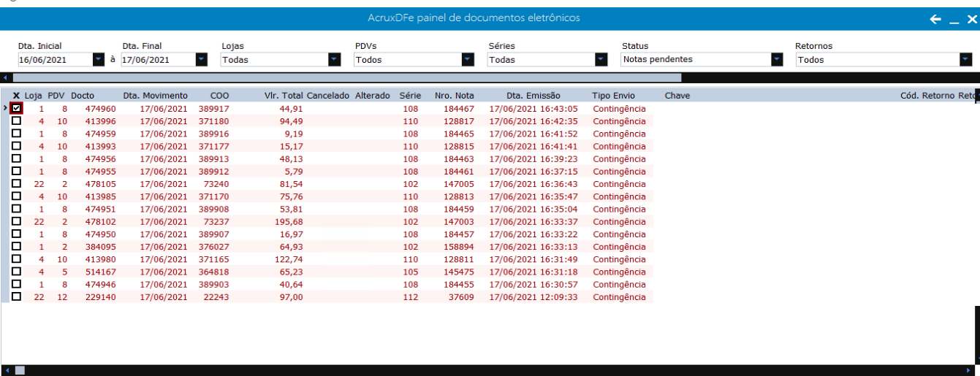The width and height of the screenshot is (980, 376).
Task: Click the bottom horizontal scrollbar thumb
Action: pos(20,370)
